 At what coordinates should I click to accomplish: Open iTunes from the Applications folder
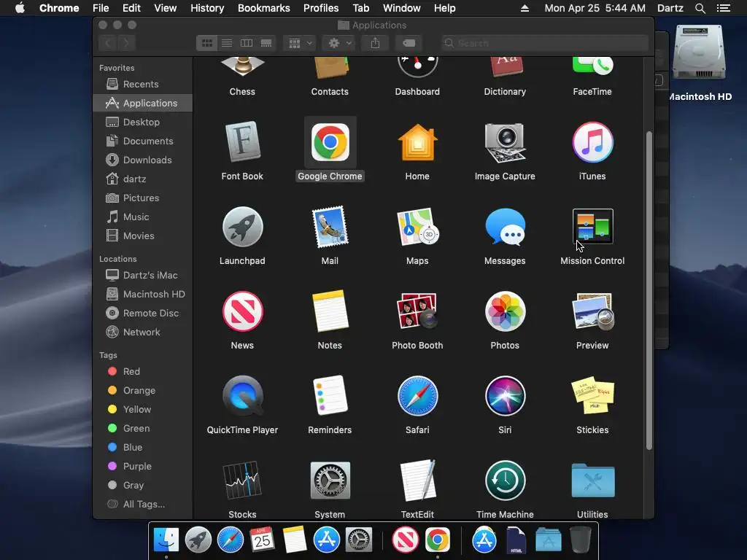(x=592, y=142)
